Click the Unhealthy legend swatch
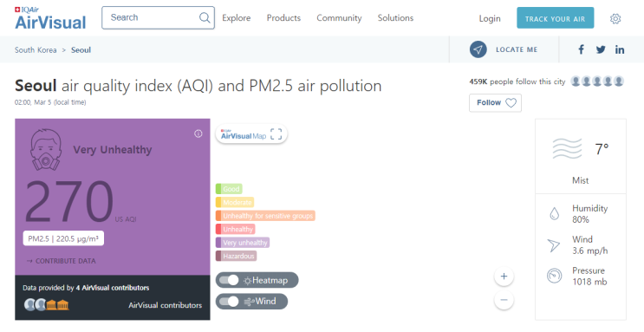 pos(236,229)
